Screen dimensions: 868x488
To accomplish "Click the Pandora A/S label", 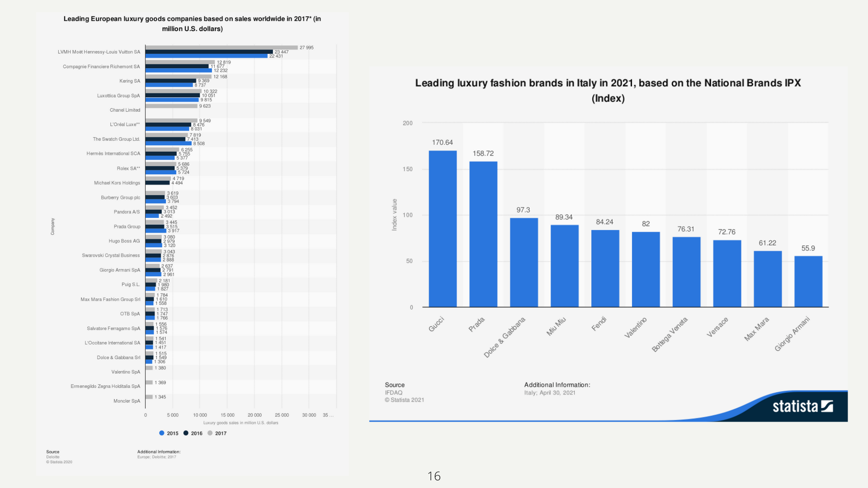I will pyautogui.click(x=127, y=212).
